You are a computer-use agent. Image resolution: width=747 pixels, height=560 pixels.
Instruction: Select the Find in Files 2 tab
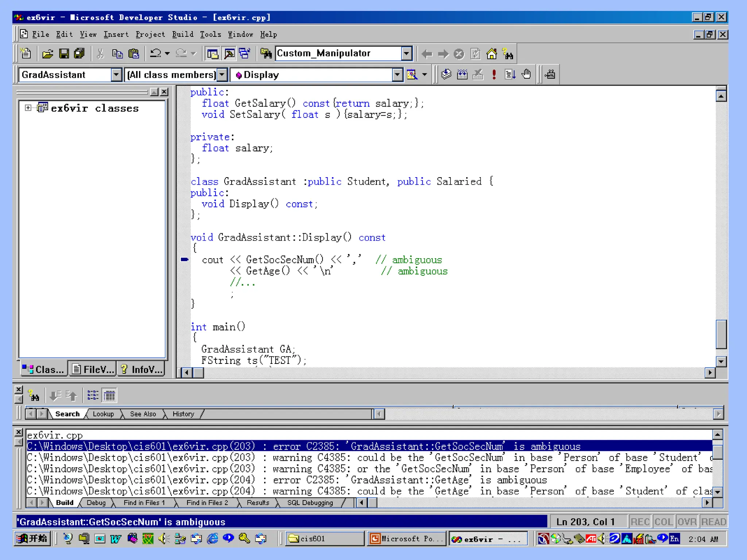coord(207,503)
